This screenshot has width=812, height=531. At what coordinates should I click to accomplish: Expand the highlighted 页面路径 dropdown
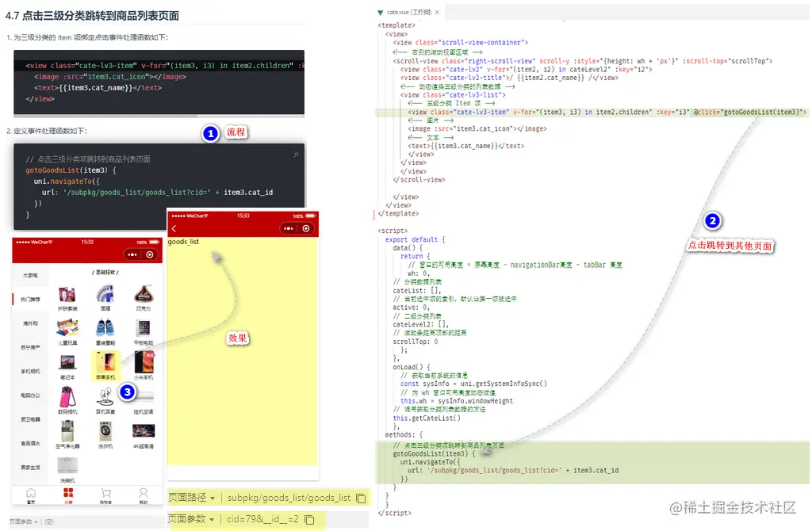point(213,499)
